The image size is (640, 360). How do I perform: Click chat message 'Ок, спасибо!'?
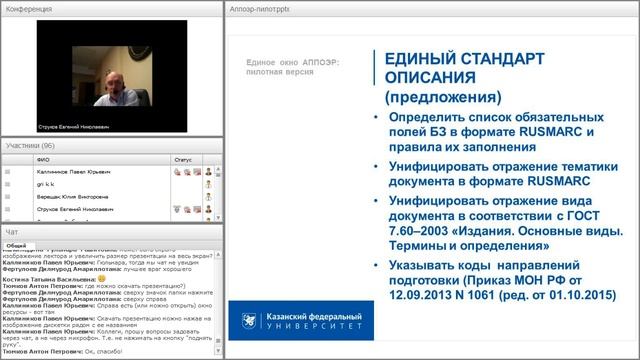click(x=103, y=351)
